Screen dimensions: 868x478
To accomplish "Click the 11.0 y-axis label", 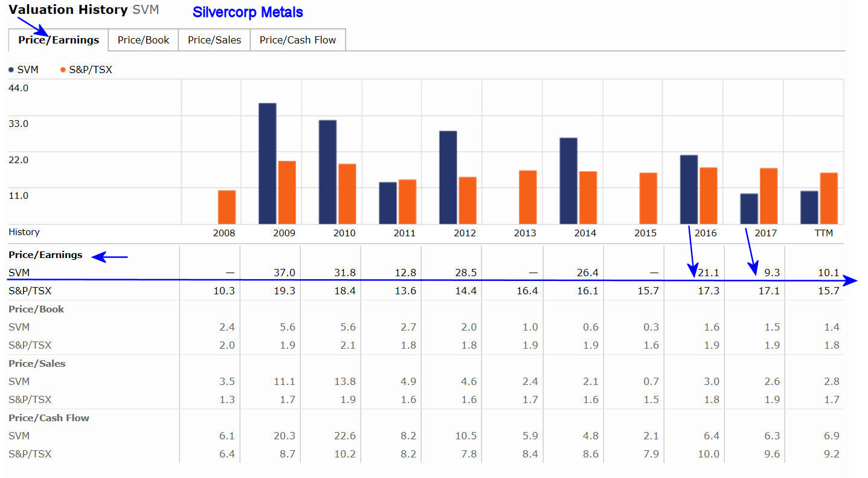I will pyautogui.click(x=19, y=196).
